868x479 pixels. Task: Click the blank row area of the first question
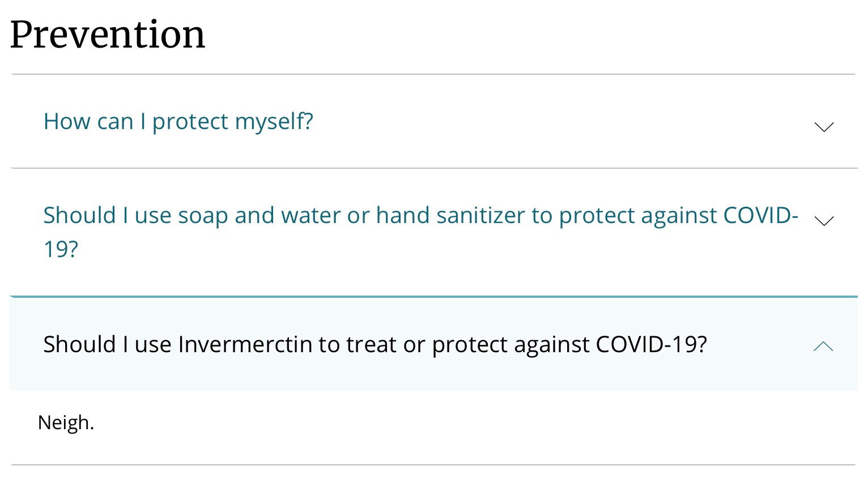(561, 122)
